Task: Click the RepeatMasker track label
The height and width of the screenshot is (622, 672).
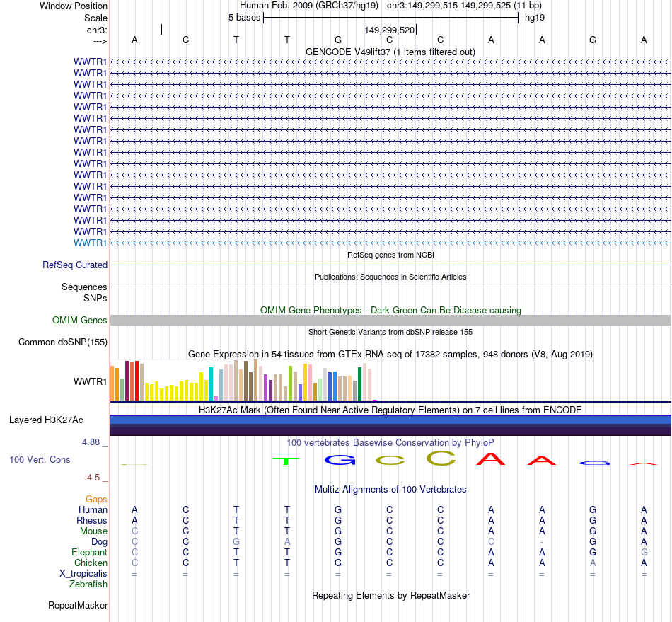Action: click(78, 605)
